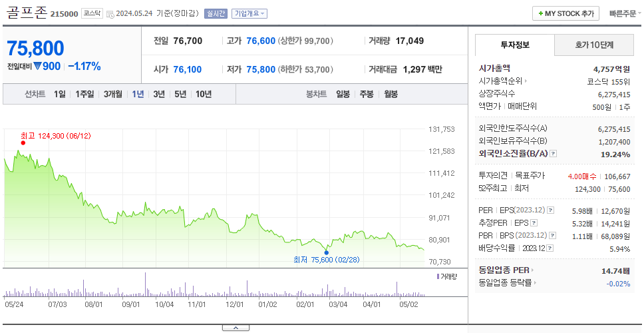The image size is (644, 333).
Task: Click the 4.00매수 investment opinion
Action: click(x=582, y=176)
